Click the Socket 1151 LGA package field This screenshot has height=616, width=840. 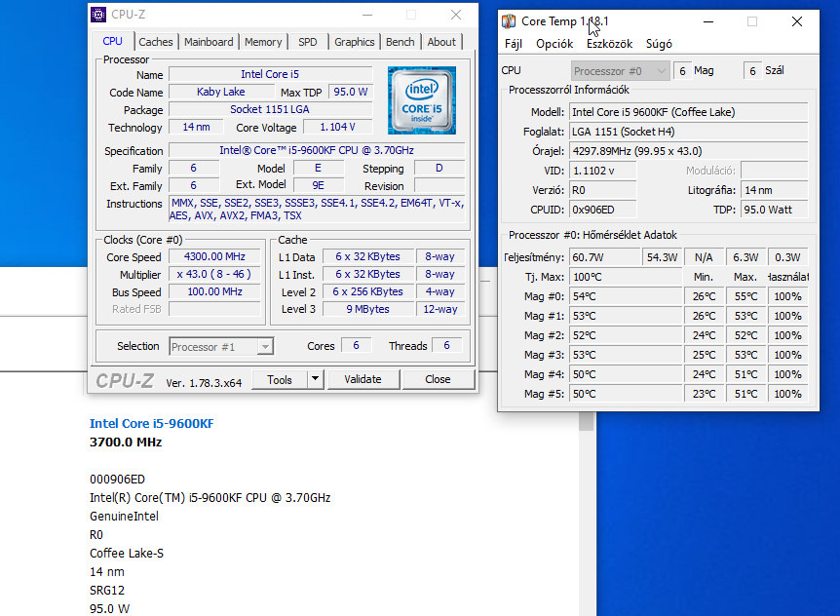(270, 109)
